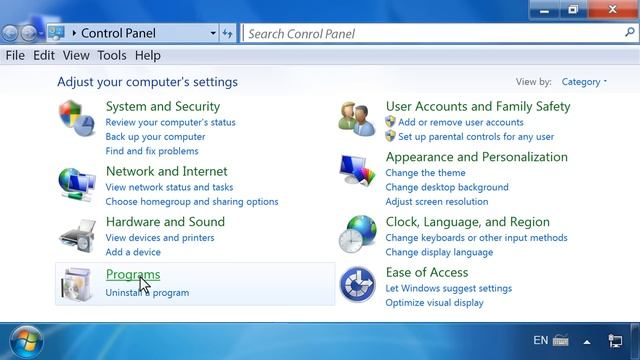Image resolution: width=640 pixels, height=360 pixels.
Task: Click the network tray icon
Action: point(615,341)
